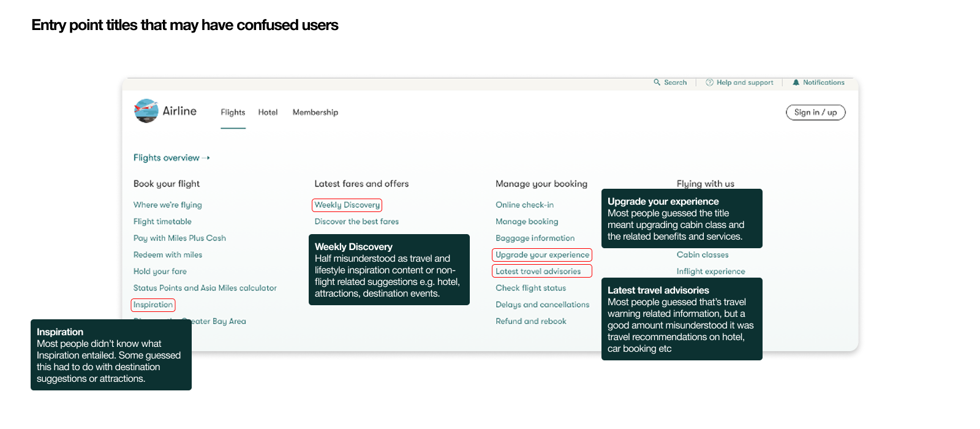This screenshot has height=429, width=980.
Task: Click the Airline brand name text
Action: coord(179,111)
